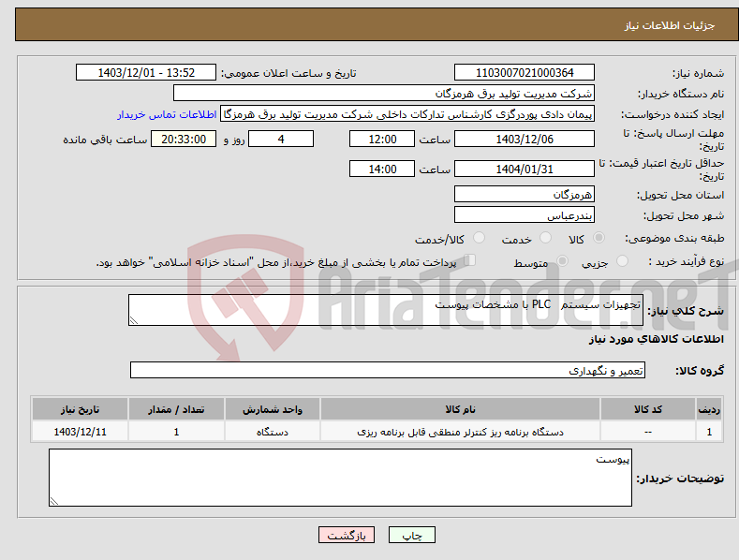Toggle the اسناد خزانه اسلامی payment checkbox
739x560 pixels.
pyautogui.click(x=470, y=260)
